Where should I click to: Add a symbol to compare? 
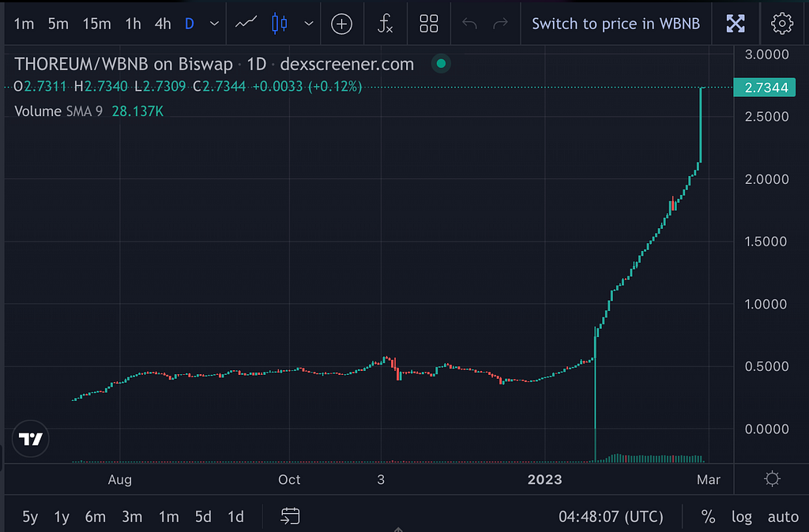click(341, 24)
